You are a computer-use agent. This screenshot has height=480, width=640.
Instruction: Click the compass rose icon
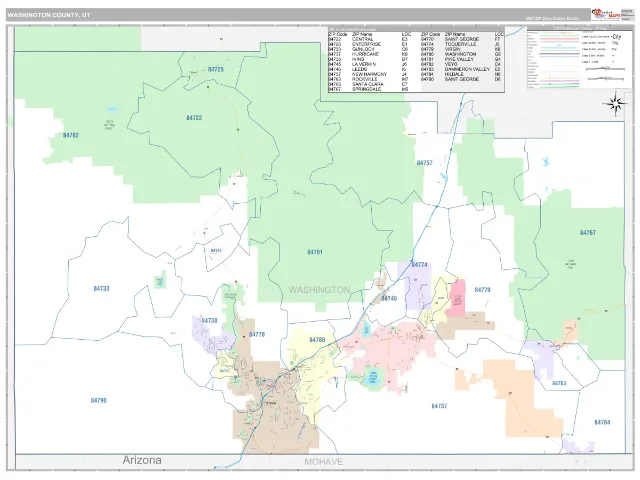point(616,104)
